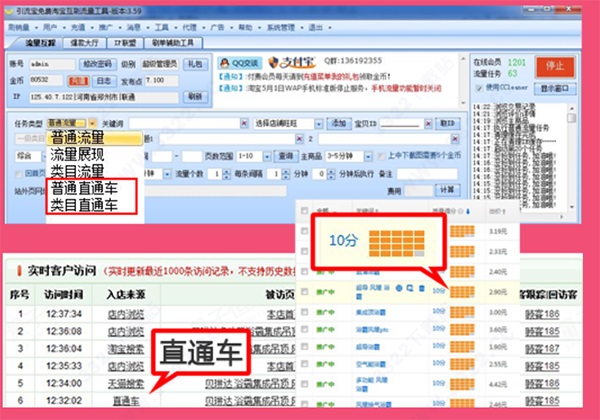Click the trash icon in the 2.90元 keyword row
Image resolution: width=600 pixels, height=420 pixels.
tap(421, 288)
